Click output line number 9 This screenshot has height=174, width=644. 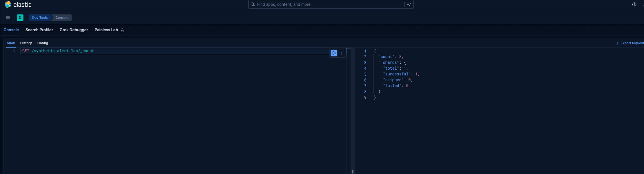pyautogui.click(x=365, y=97)
